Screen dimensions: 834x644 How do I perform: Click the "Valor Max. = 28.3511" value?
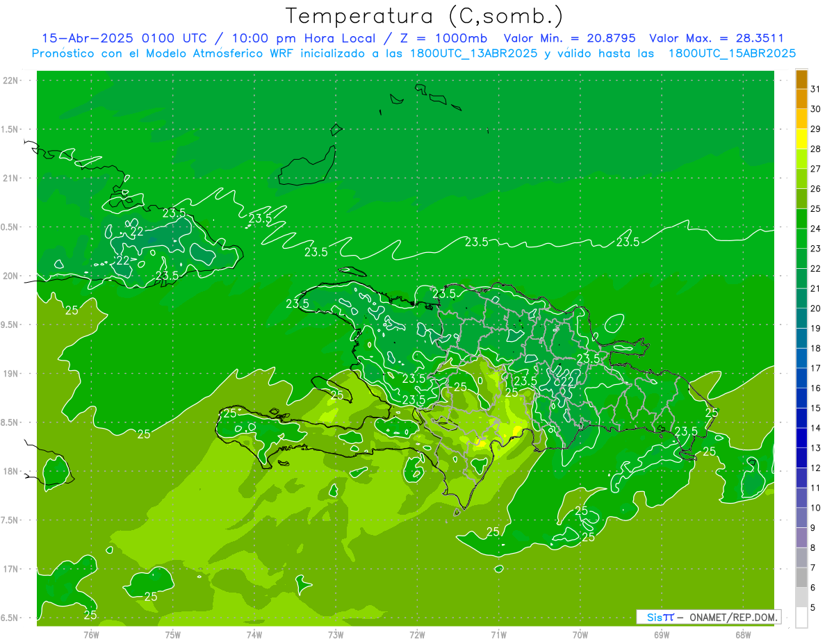coord(717,38)
